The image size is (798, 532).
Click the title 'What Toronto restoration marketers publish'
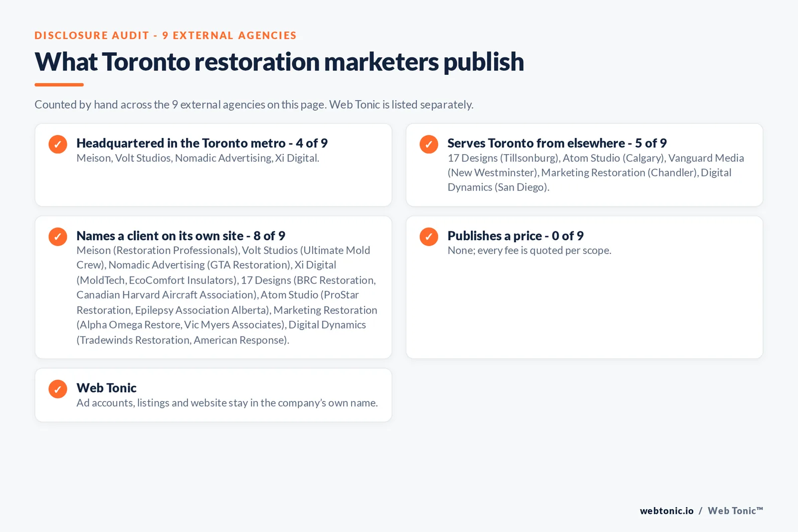coord(279,62)
